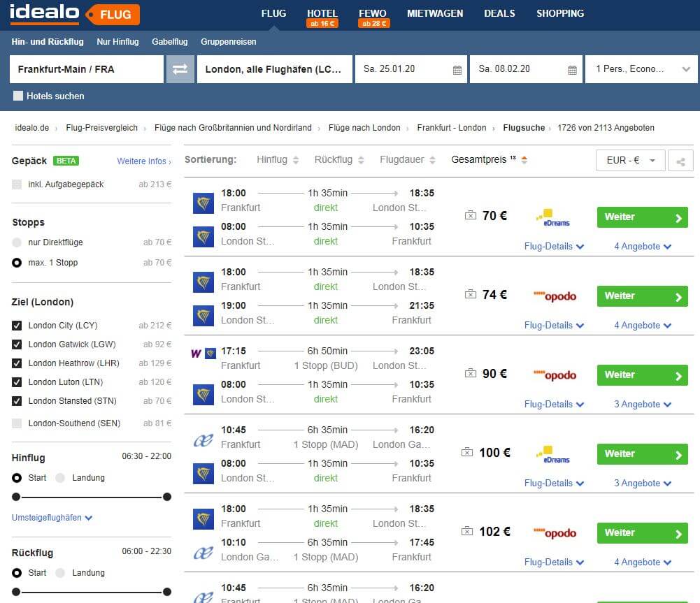Click Hinflug time slider right handle
This screenshot has width=700, height=603.
[167, 497]
